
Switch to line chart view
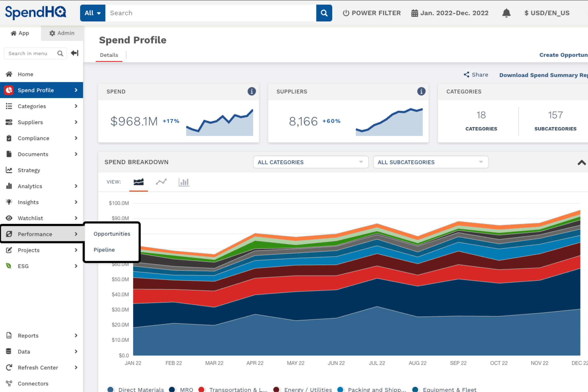(161, 182)
